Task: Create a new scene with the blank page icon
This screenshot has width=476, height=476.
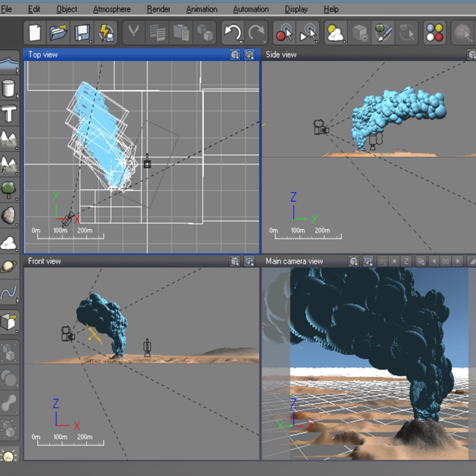Action: pyautogui.click(x=35, y=33)
